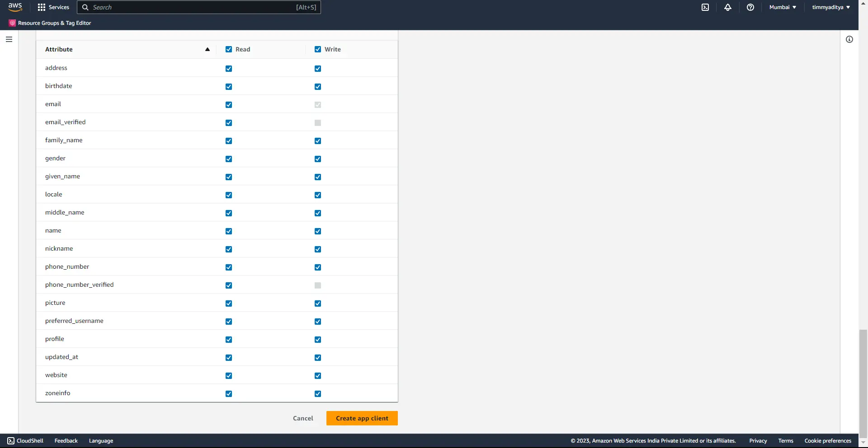Open the AWS home logo

[x=15, y=7]
